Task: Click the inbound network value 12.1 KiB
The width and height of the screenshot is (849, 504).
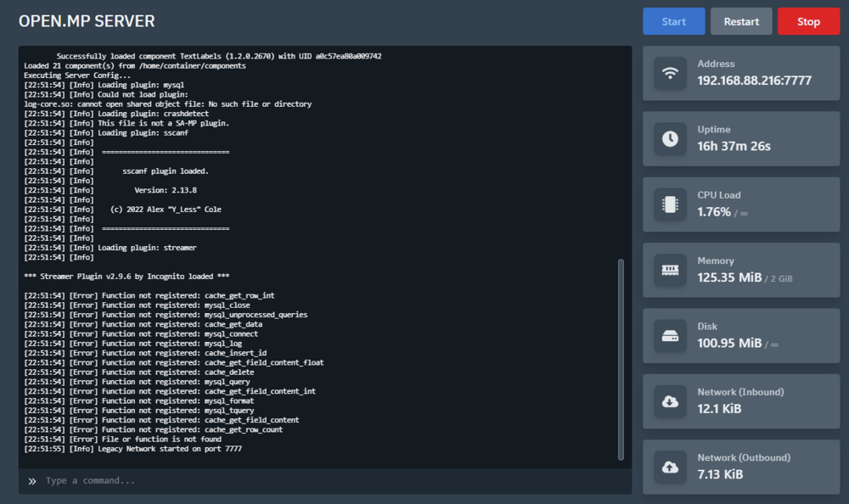Action: (x=719, y=409)
